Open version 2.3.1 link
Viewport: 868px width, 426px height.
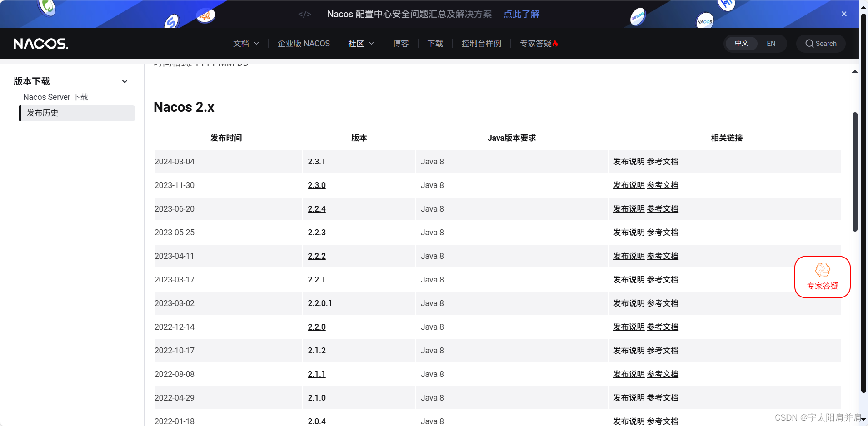point(316,162)
